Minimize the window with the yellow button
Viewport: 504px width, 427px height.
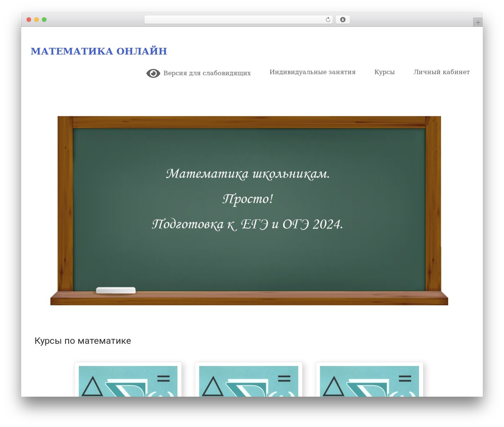37,20
